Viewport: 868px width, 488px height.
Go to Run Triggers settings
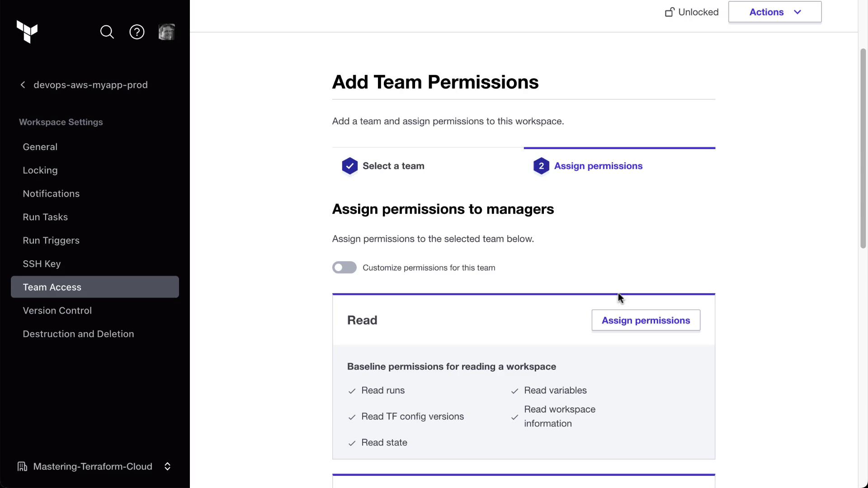51,240
